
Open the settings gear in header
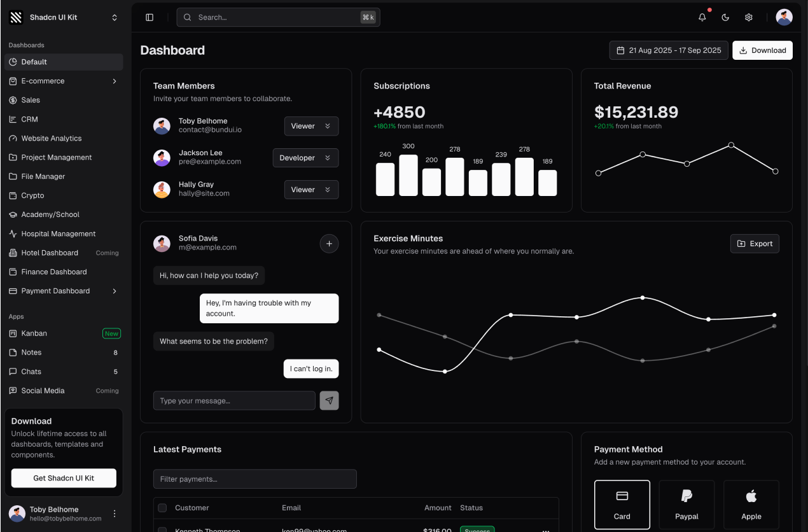pos(749,17)
